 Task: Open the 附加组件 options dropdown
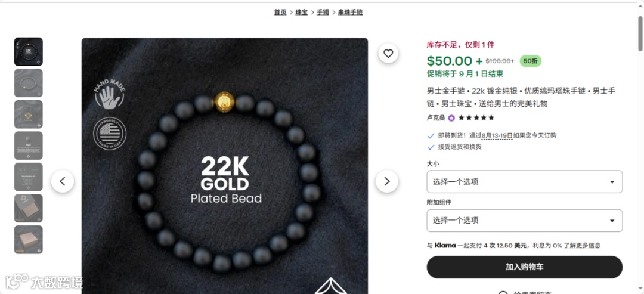coord(525,221)
